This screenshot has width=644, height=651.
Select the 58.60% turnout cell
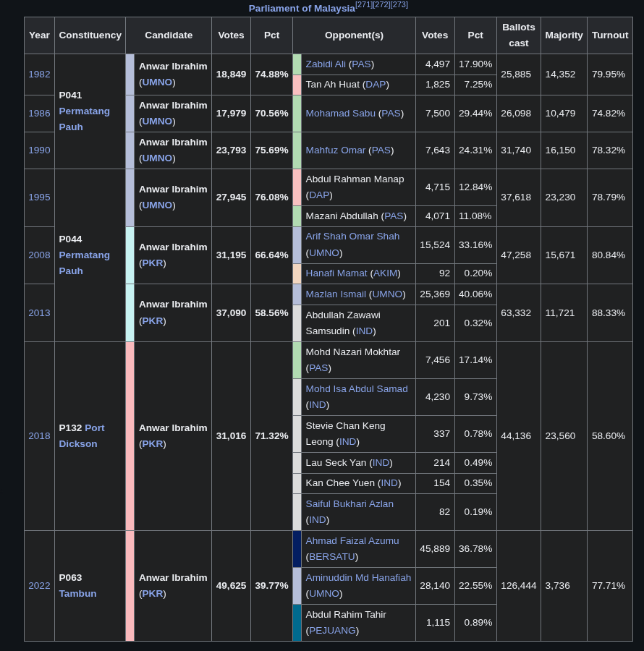coord(610,436)
